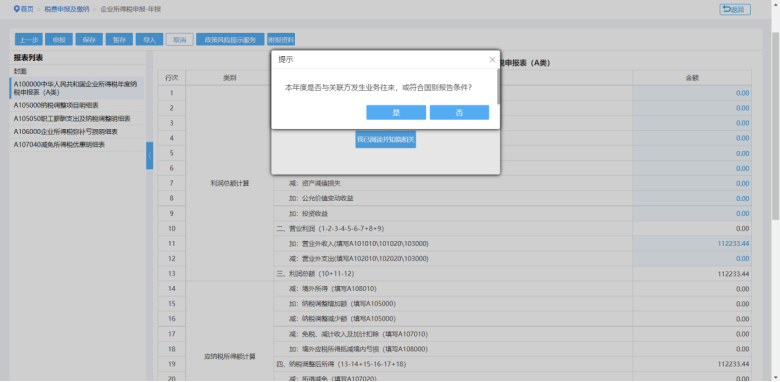The image size is (780, 382).
Task: Choose 是 in the 提示 dialog
Action: (x=396, y=112)
